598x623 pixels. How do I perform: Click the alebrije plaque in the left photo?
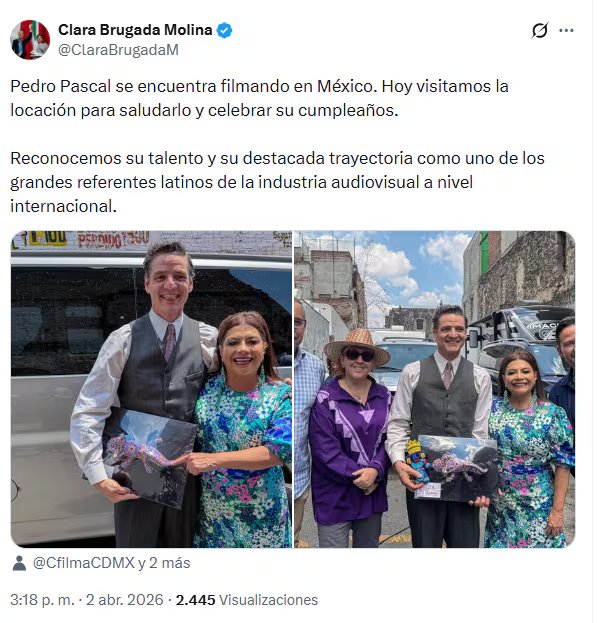tap(149, 457)
